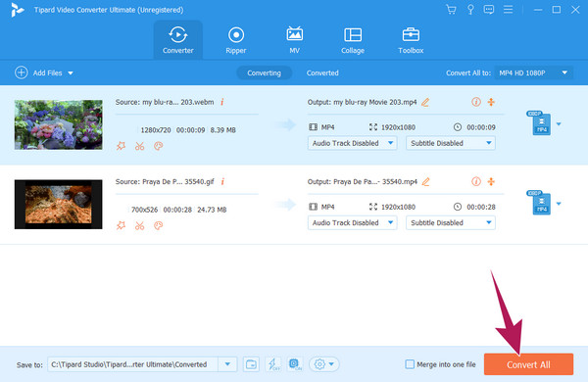Open Subtitle dropdown for Praya De
This screenshot has height=382, width=588.
(451, 222)
